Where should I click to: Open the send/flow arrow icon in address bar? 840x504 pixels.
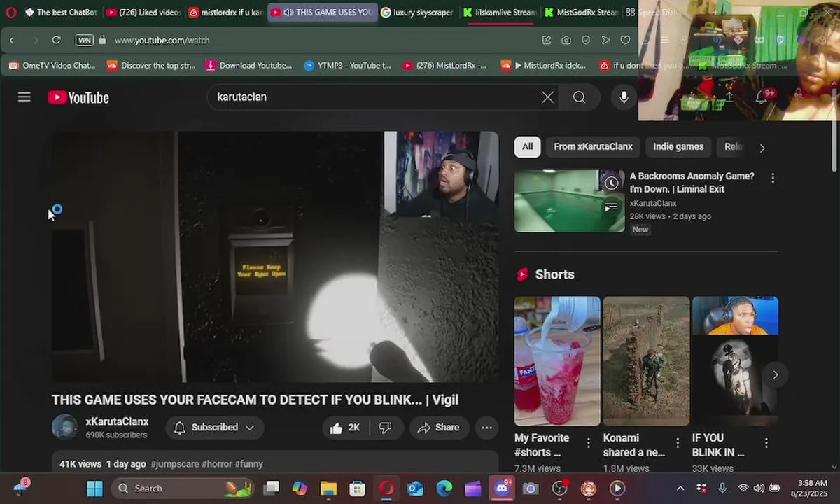[606, 40]
